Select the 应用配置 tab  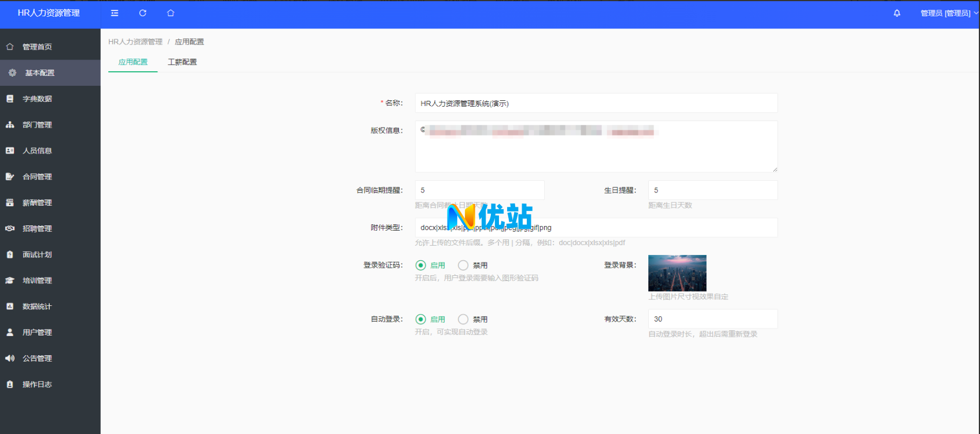(133, 62)
